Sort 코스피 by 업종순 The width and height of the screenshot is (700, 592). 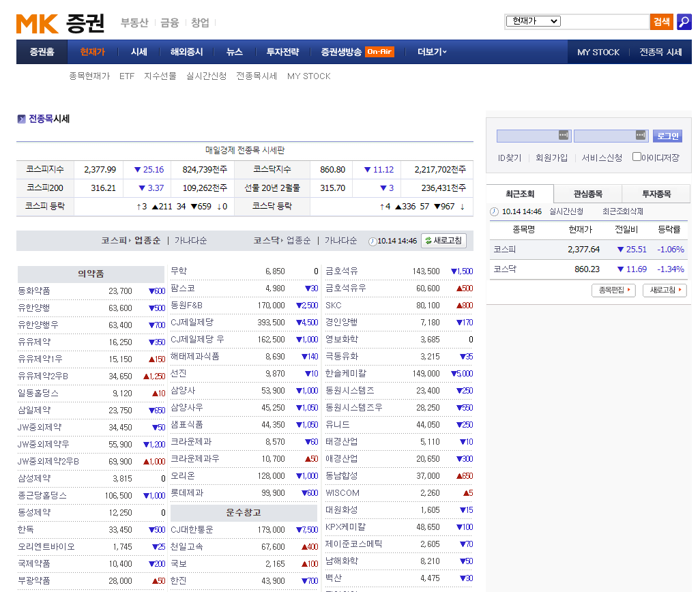(x=147, y=241)
